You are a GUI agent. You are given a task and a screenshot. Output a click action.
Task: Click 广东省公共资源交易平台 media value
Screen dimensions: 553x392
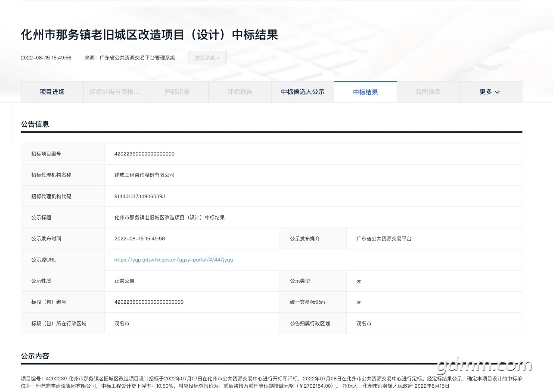[384, 239]
